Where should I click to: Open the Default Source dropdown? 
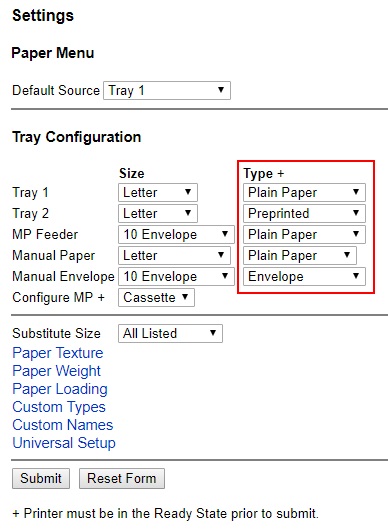(x=167, y=90)
